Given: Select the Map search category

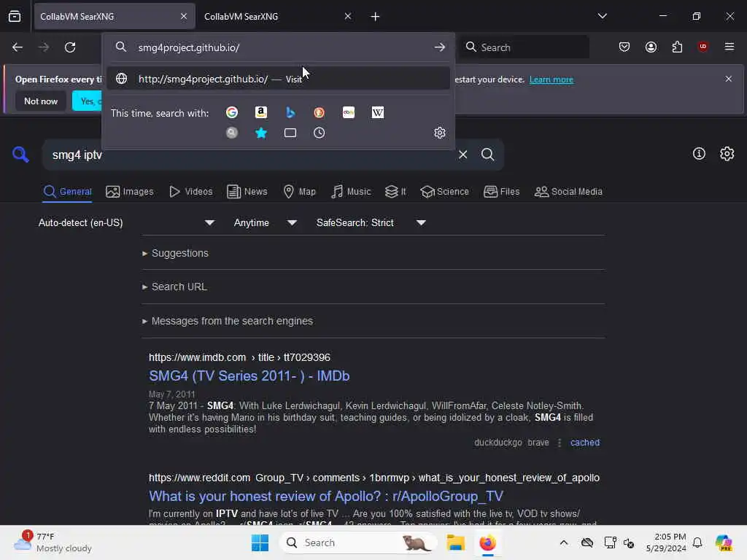Looking at the screenshot, I should [x=299, y=192].
